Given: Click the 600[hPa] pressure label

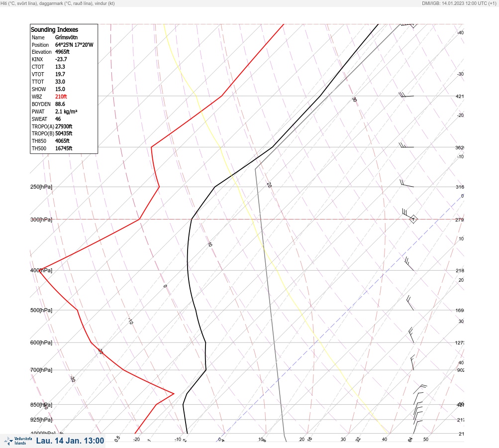Looking at the screenshot, I should [x=41, y=342].
